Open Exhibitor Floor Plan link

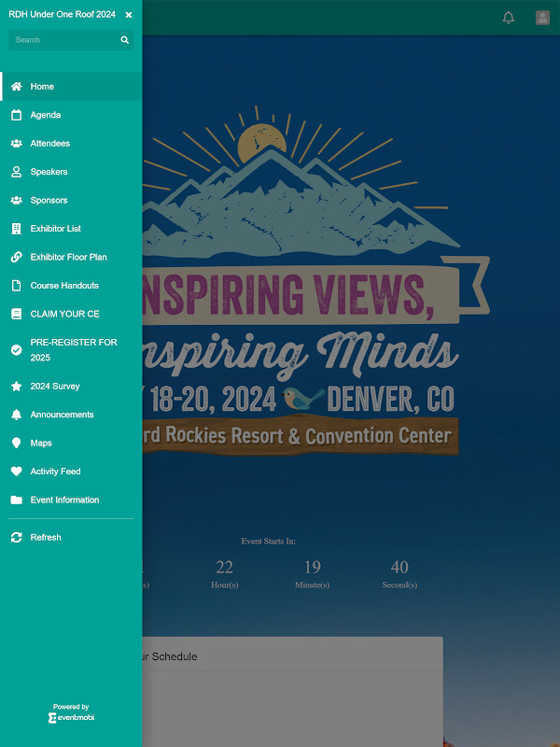[x=71, y=258]
